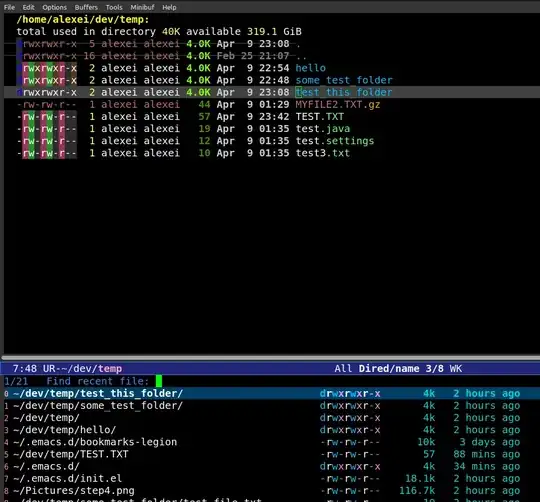Image resolution: width=540 pixels, height=502 pixels.
Task: Open the Minibuf menu
Action: click(x=142, y=7)
